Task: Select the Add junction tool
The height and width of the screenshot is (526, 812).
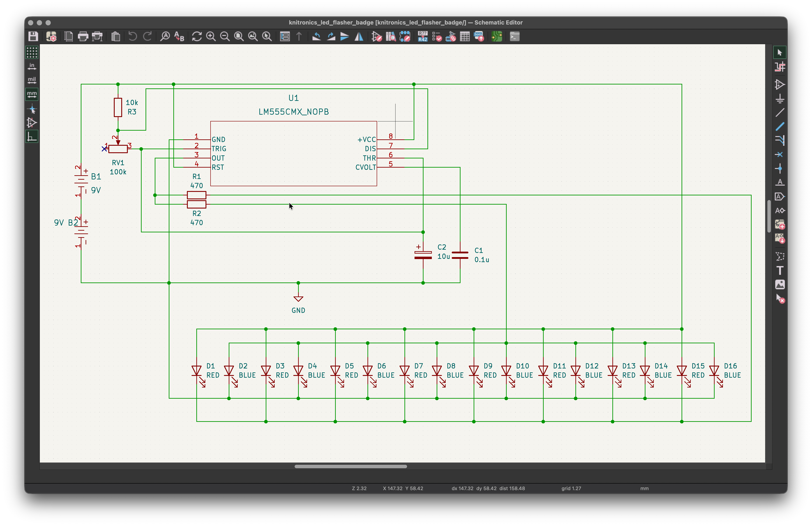Action: point(780,168)
